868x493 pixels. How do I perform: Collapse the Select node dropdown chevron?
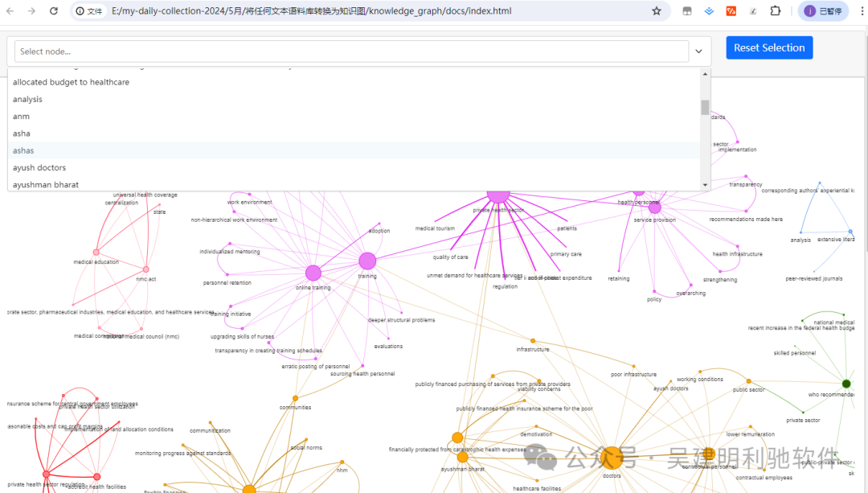coord(699,51)
